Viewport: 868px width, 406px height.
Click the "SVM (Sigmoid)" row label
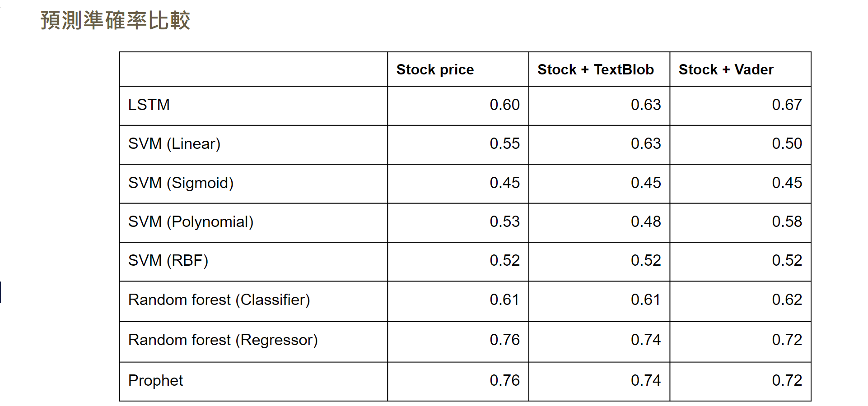(x=181, y=183)
